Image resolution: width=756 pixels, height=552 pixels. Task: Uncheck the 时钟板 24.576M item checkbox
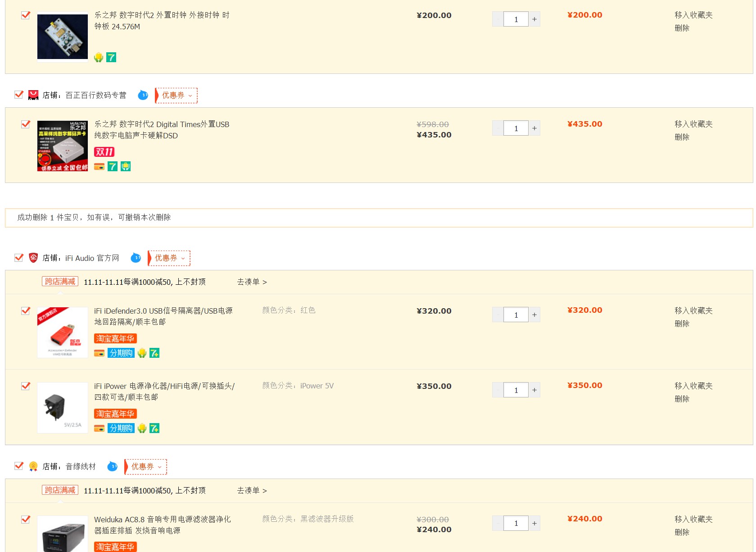tap(26, 15)
